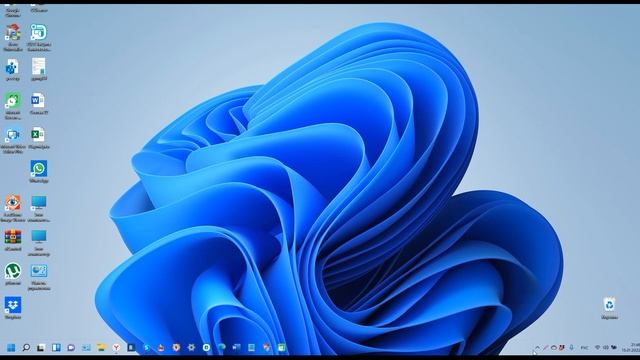Select the uTorrent desktop shortcut
The height and width of the screenshot is (360, 640).
13,274
